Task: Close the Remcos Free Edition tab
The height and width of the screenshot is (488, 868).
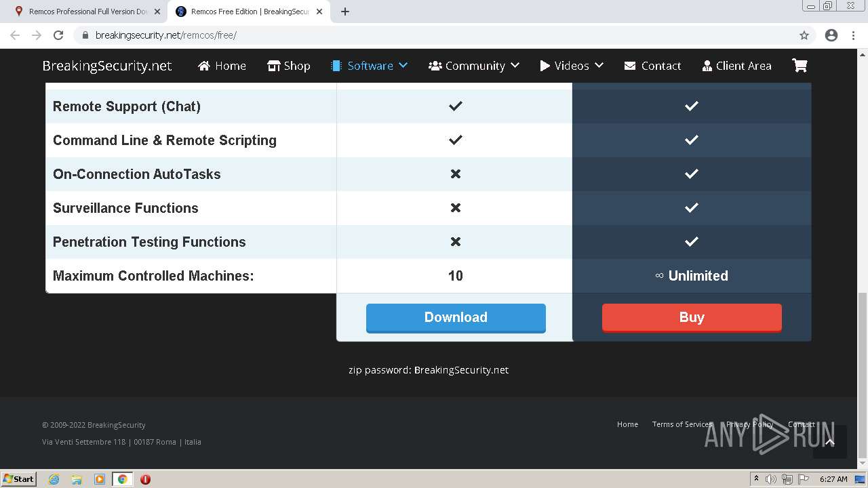Action: [319, 12]
